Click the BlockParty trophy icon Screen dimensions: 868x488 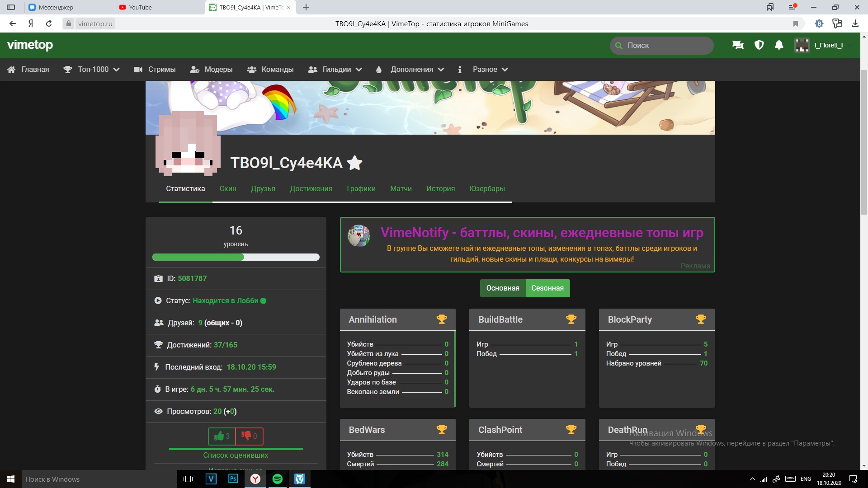pyautogui.click(x=701, y=319)
